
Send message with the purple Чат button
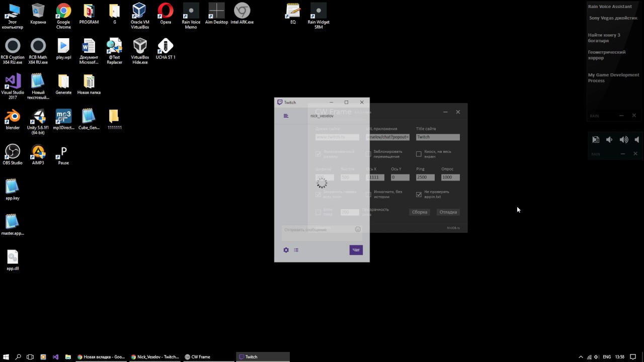click(x=356, y=250)
